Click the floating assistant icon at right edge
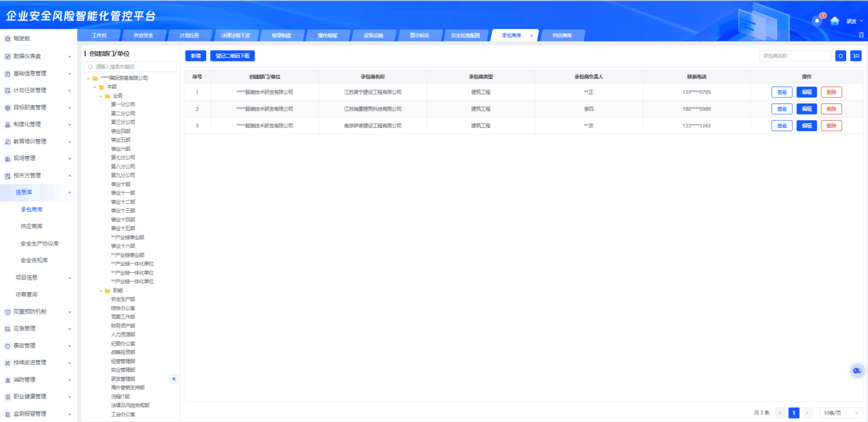Viewport: 868px width, 422px height. pos(857,371)
